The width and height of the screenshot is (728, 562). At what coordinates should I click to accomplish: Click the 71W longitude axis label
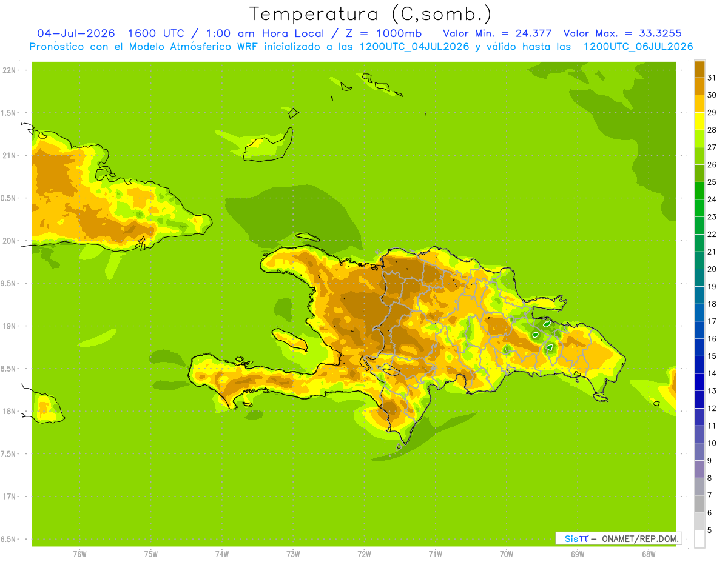tap(435, 554)
